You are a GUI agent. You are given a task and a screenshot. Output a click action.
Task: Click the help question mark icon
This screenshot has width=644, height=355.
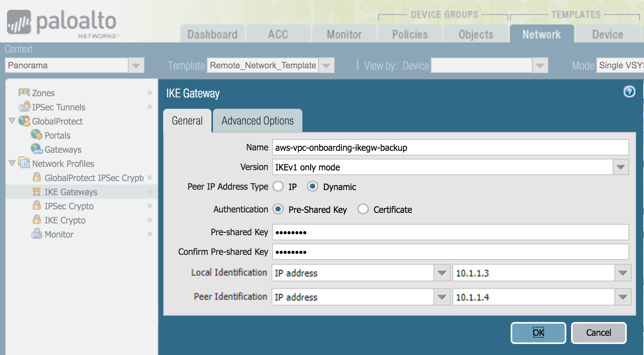click(629, 92)
